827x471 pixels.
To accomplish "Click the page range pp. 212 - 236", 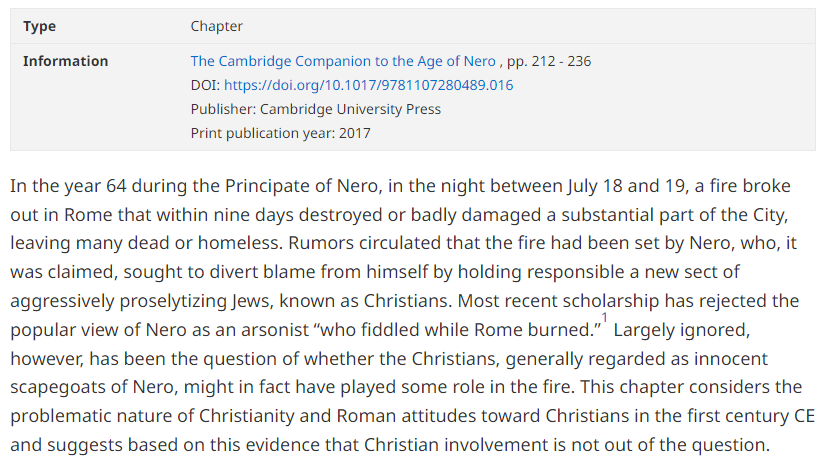I will pos(550,61).
